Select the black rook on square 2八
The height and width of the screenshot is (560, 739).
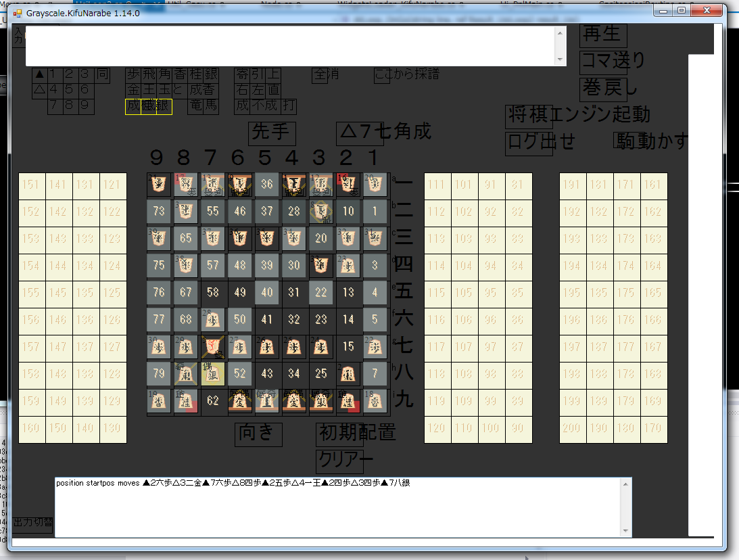pos(348,374)
